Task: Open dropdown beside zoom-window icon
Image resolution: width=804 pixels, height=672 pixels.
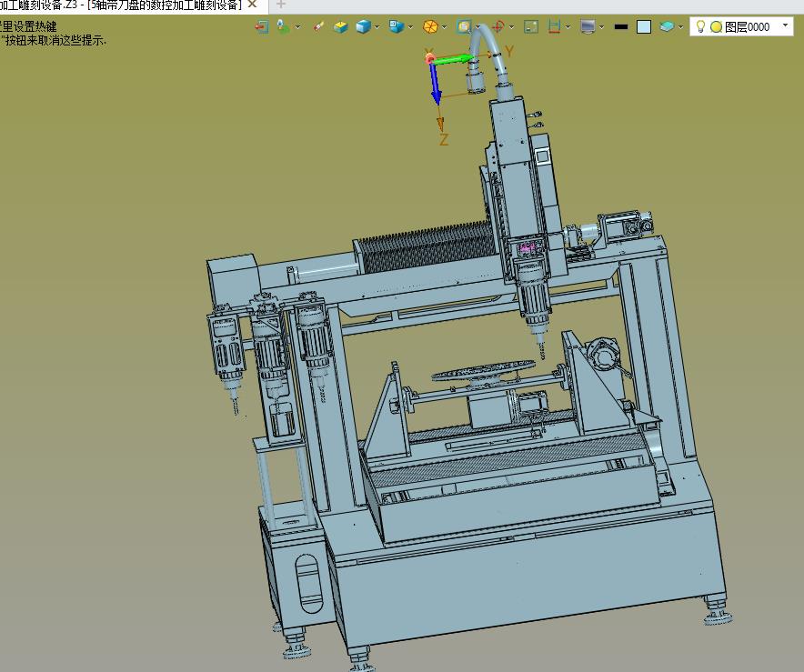Action: 477,27
